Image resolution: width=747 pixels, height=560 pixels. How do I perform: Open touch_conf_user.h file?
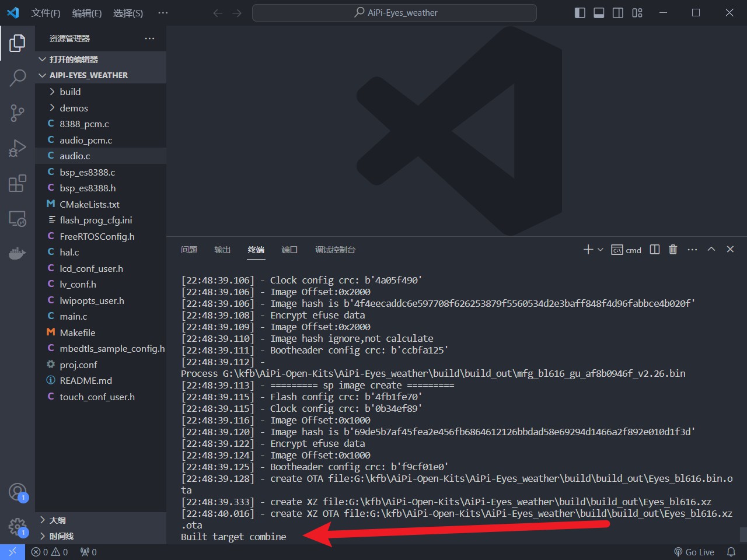pos(100,397)
